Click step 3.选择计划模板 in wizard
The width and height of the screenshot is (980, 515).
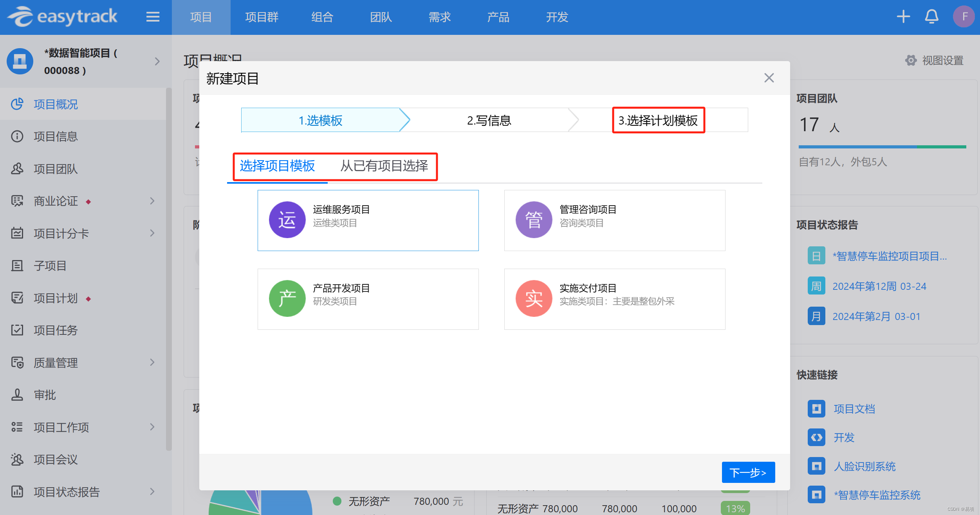(x=659, y=120)
